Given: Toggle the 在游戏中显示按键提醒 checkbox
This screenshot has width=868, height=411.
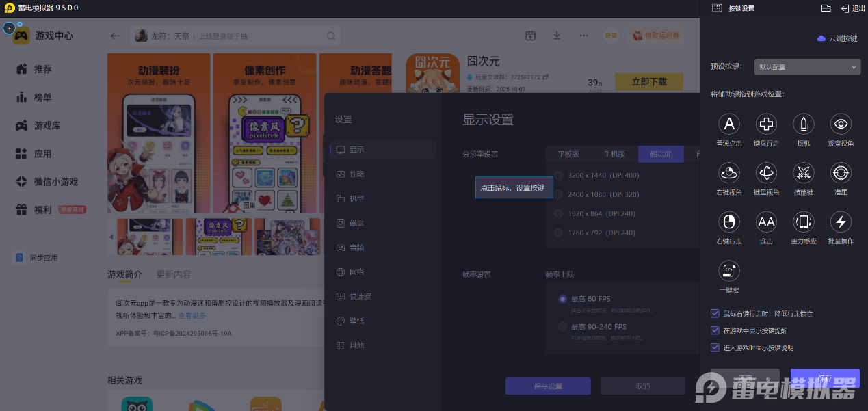Looking at the screenshot, I should click(715, 330).
